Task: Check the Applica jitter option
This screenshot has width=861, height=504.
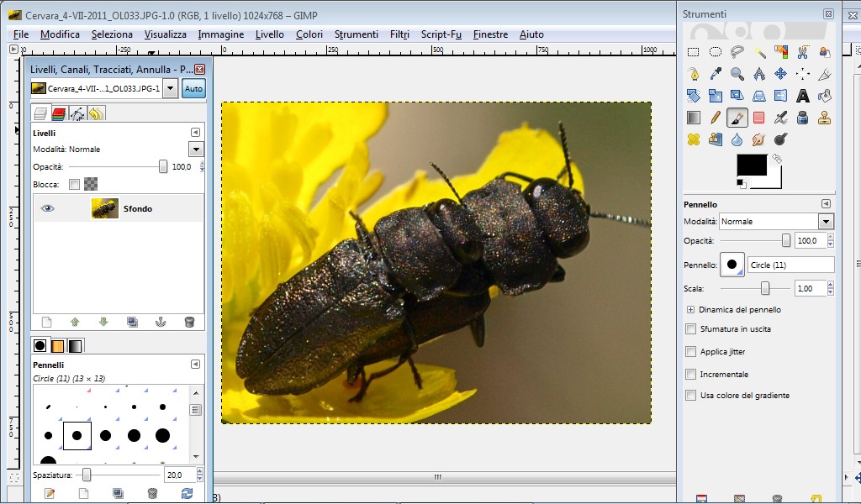Action: [691, 352]
